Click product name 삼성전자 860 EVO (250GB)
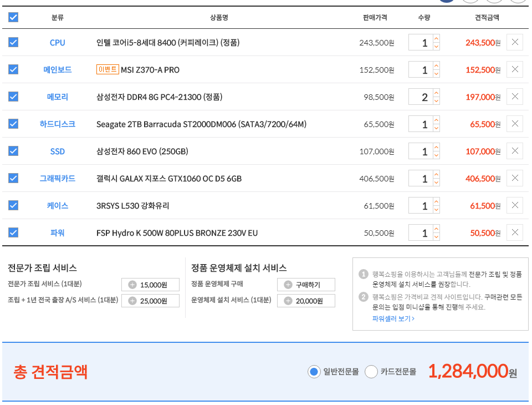532x405 pixels. coord(142,151)
